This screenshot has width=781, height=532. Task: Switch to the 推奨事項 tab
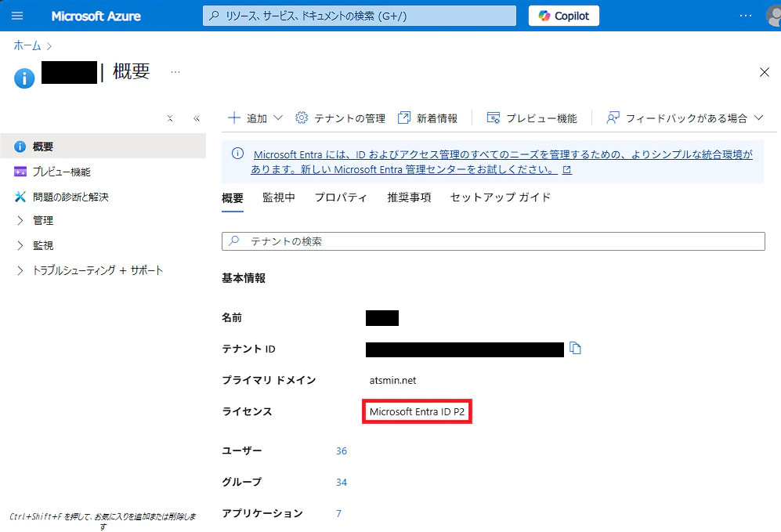[x=409, y=197]
